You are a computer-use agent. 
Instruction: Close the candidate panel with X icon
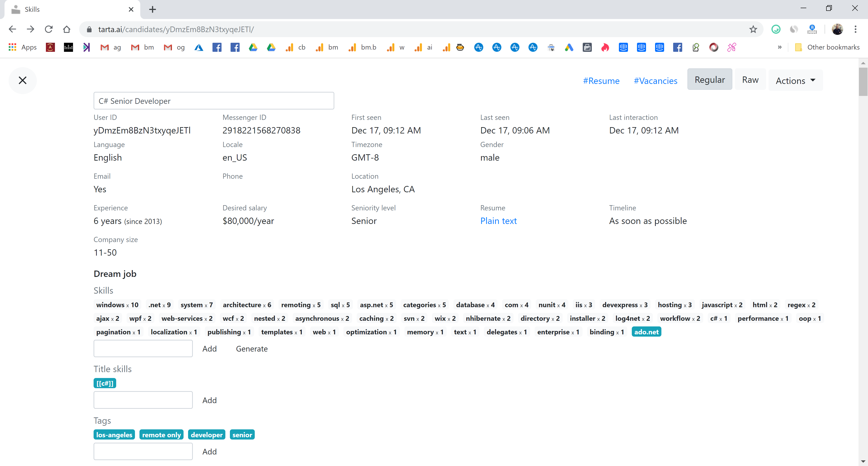point(23,80)
